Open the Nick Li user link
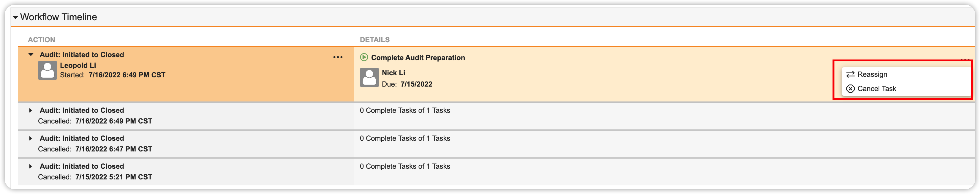980x194 pixels. point(393,73)
